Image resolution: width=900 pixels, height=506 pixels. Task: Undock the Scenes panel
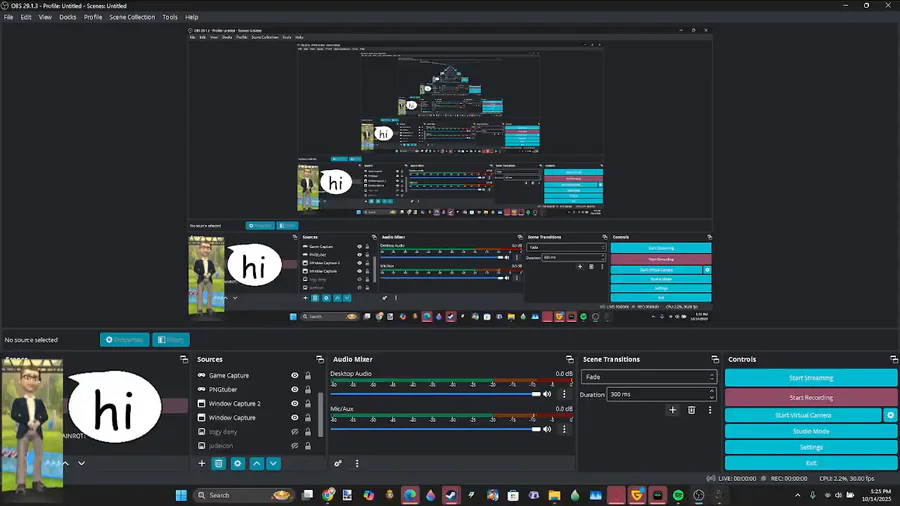point(184,359)
